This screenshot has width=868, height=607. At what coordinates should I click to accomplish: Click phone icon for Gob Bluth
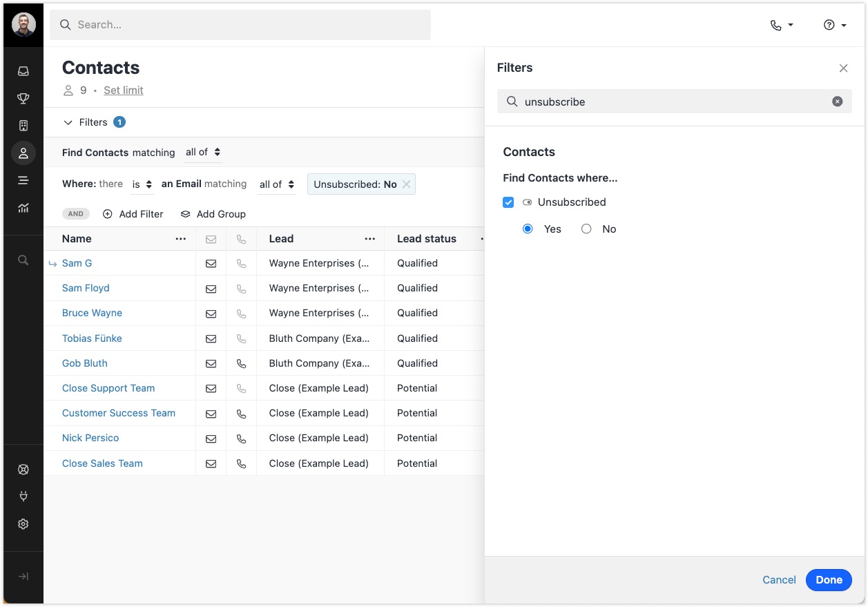pos(241,363)
